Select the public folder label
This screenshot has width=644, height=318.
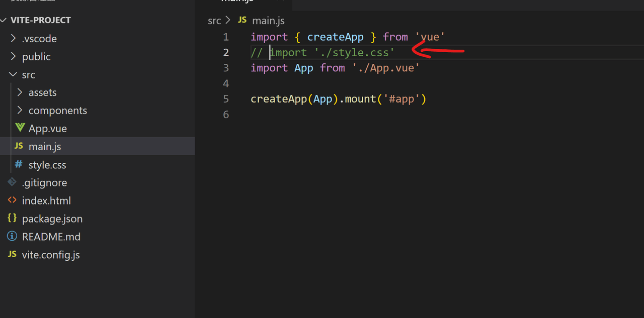coord(36,57)
